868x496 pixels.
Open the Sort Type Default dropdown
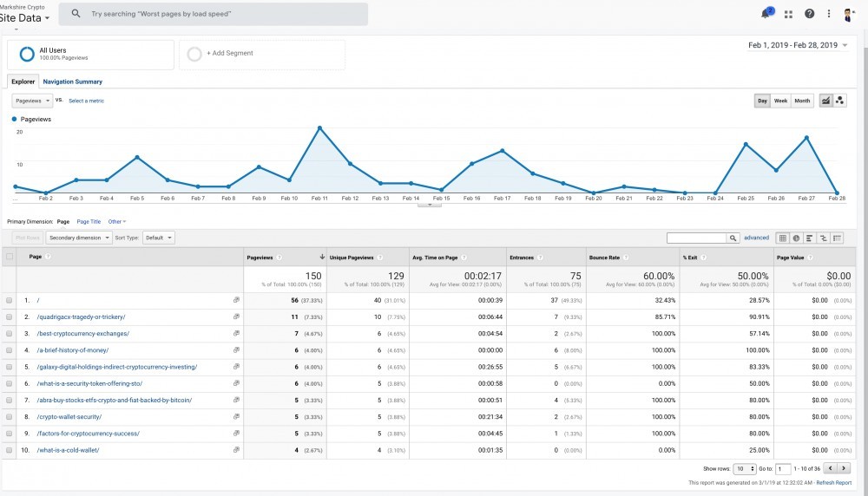point(158,238)
